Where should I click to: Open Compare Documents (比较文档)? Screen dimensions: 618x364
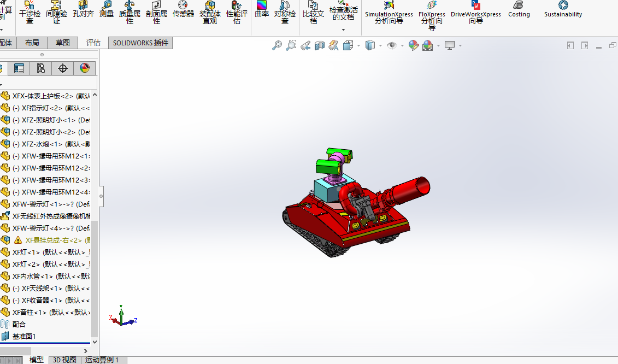tap(313, 13)
